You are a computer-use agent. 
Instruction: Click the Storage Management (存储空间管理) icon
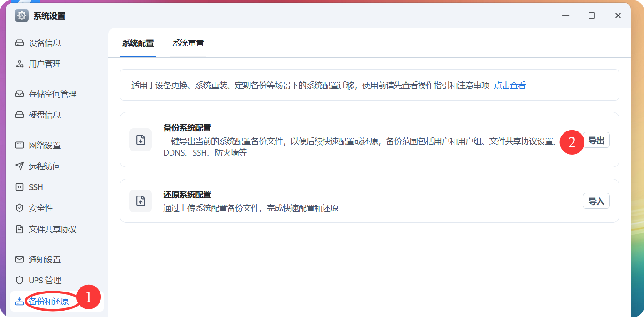[20, 94]
